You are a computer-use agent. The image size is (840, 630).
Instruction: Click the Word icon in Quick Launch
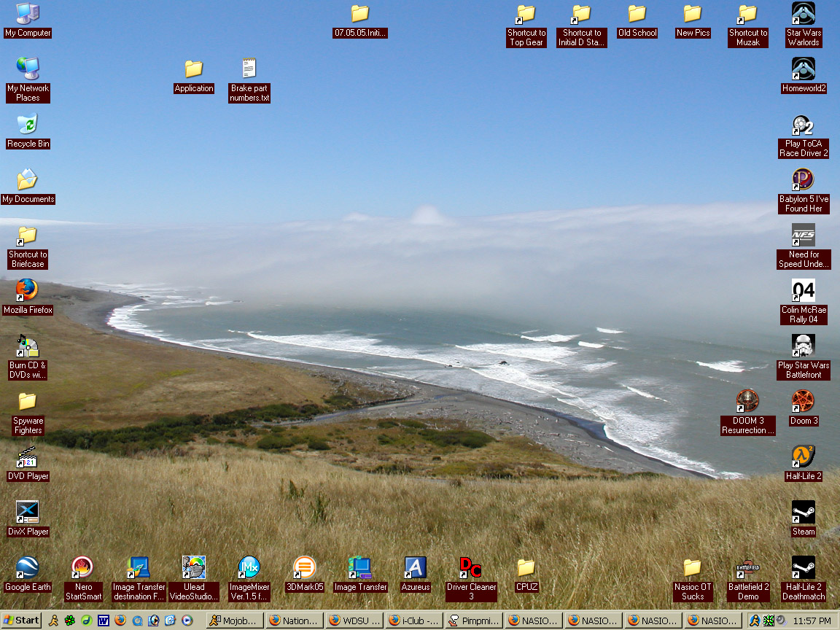pyautogui.click(x=103, y=621)
